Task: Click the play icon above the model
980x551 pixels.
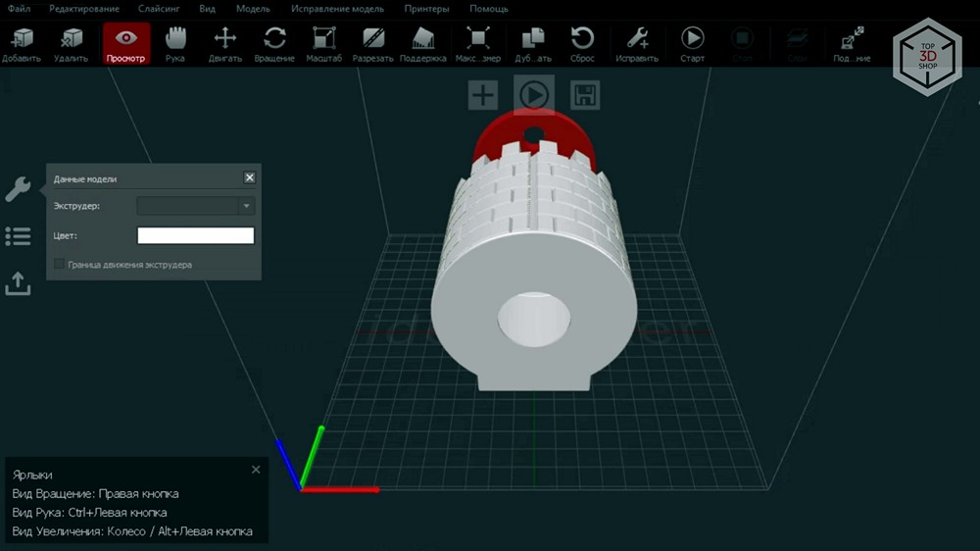Action: click(534, 95)
